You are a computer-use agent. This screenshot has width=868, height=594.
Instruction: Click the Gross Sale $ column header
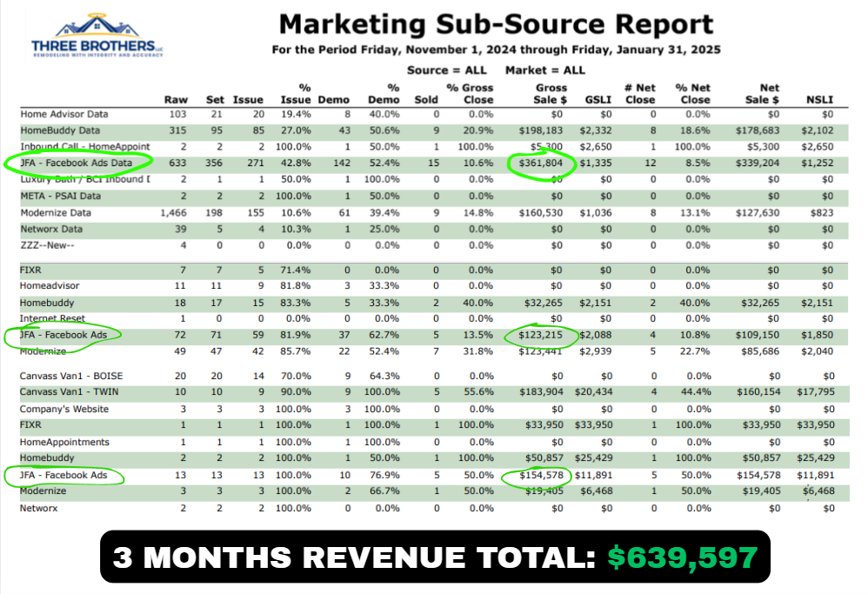551,94
